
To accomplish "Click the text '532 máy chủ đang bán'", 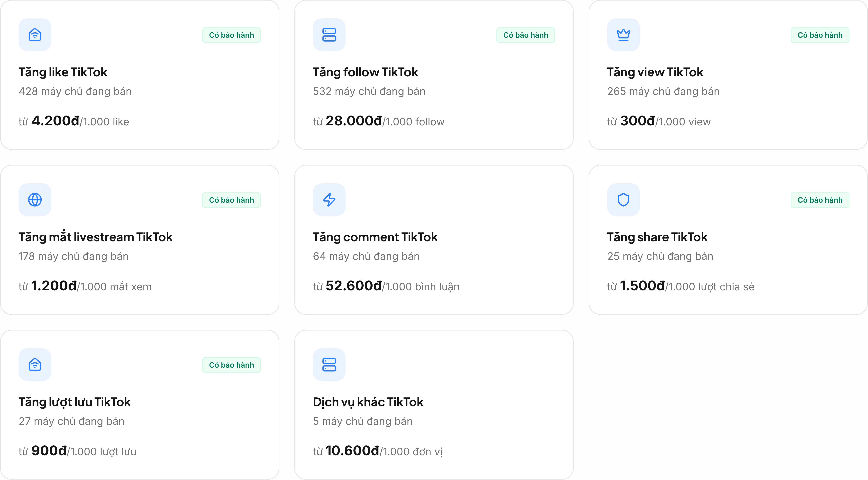I will [369, 91].
